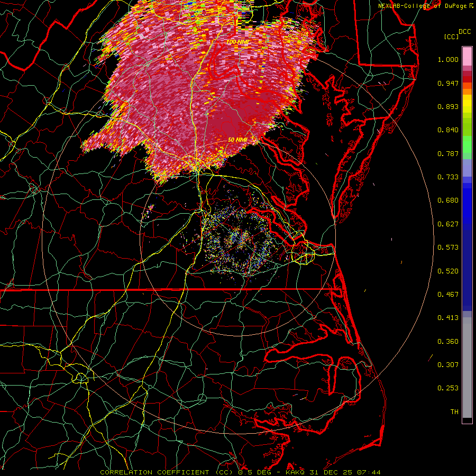Click the 50 NMI range ring label
Screen dimensions: 476x476
tap(237, 140)
